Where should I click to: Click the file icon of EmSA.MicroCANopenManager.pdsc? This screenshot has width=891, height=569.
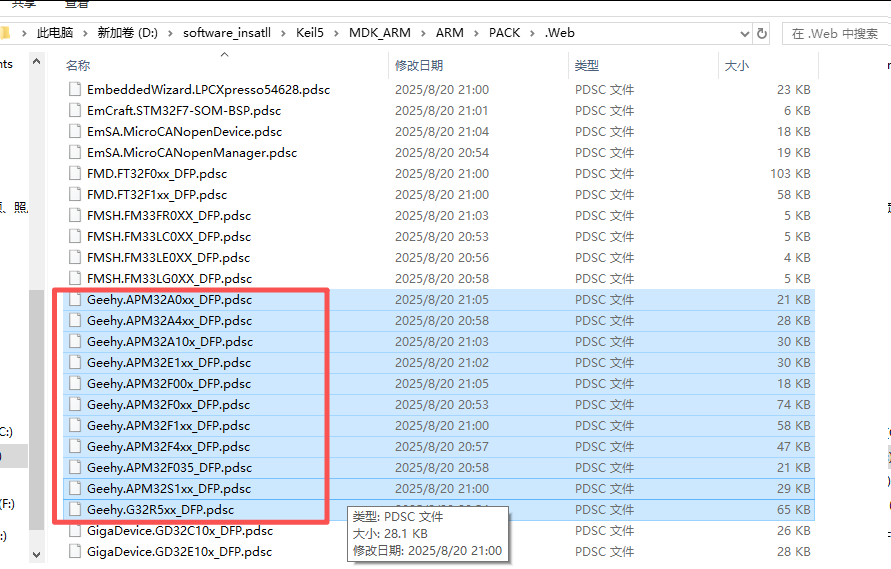tap(74, 152)
